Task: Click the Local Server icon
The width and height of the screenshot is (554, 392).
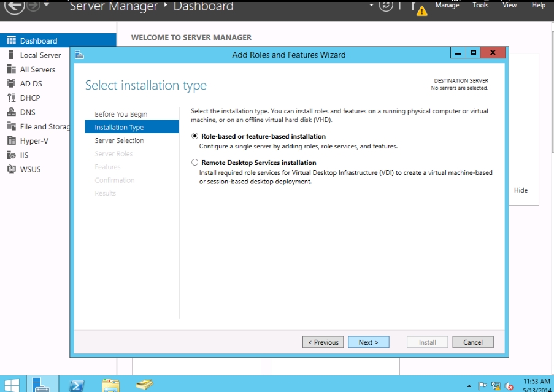Action: pyautogui.click(x=11, y=55)
